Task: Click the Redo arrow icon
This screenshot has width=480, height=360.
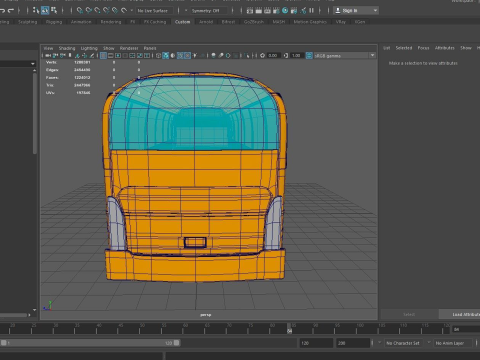Action: 11,11
